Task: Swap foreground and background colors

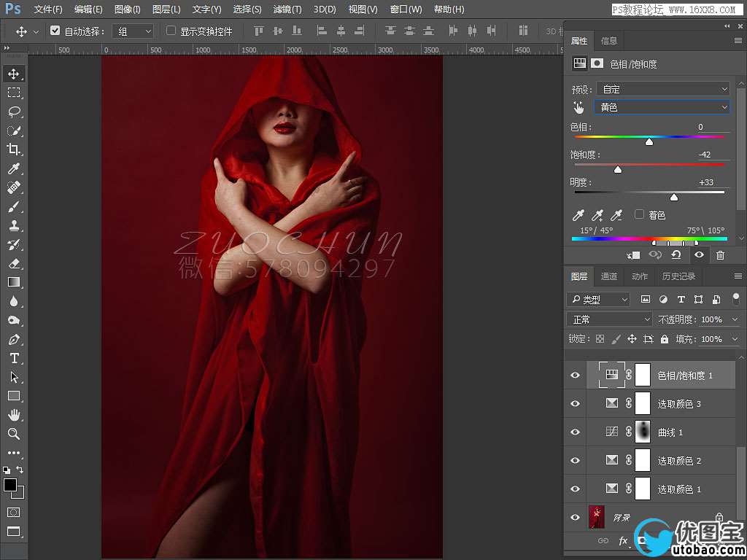Action: [x=20, y=470]
